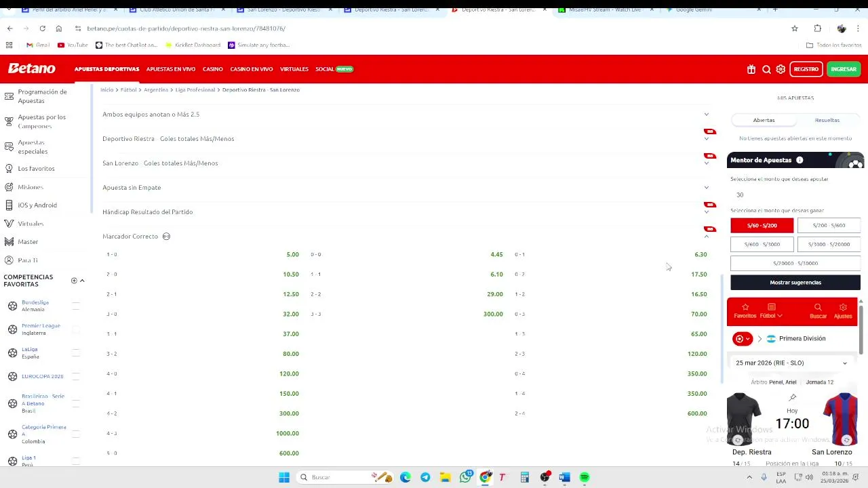Viewport: 868px width, 488px height.
Task: Toggle Premier League favorite competition marker
Action: pos(76,329)
